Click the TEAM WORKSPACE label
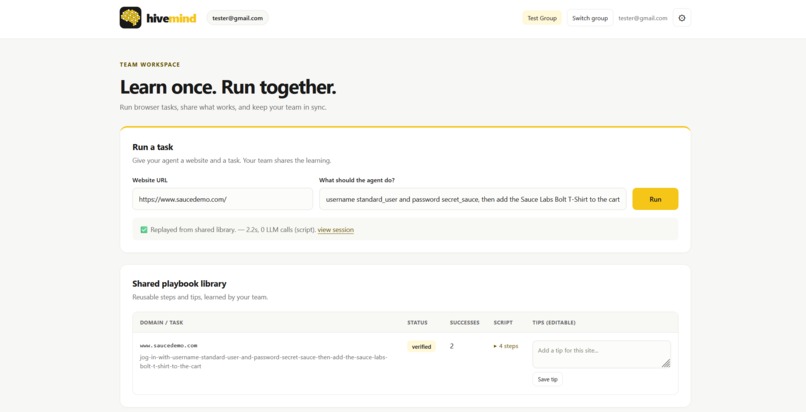The image size is (806, 412). click(150, 65)
